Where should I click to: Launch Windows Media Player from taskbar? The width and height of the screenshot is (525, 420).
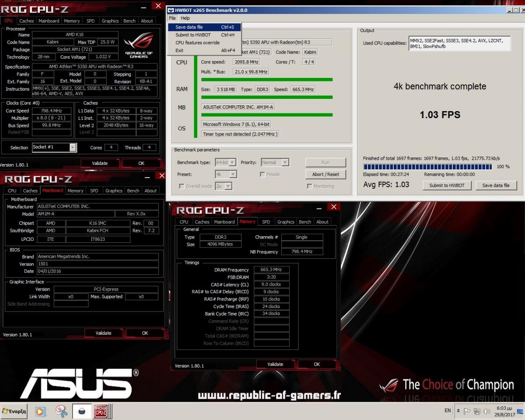click(40, 411)
